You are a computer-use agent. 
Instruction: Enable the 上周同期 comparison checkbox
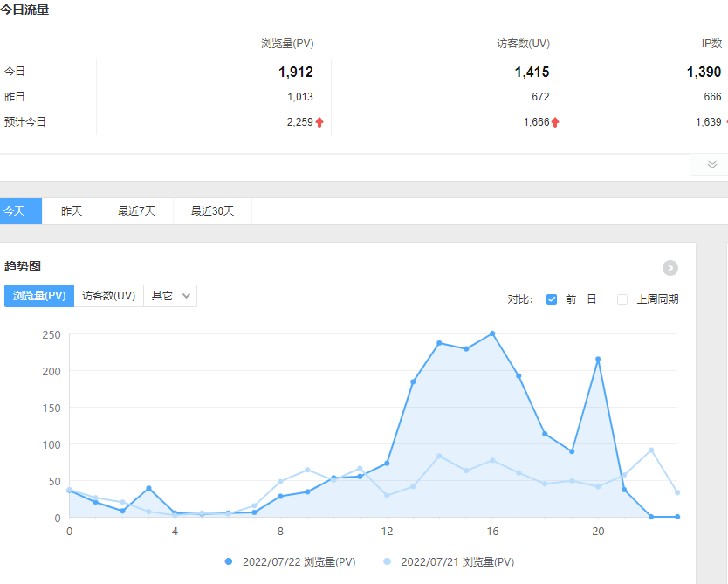click(x=622, y=299)
